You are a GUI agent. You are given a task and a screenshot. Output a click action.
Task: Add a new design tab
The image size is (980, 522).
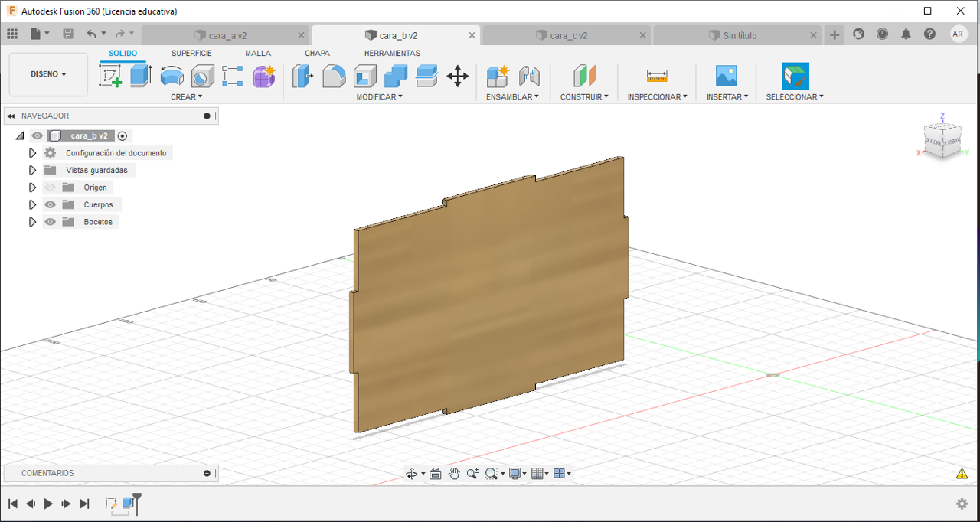pyautogui.click(x=835, y=34)
